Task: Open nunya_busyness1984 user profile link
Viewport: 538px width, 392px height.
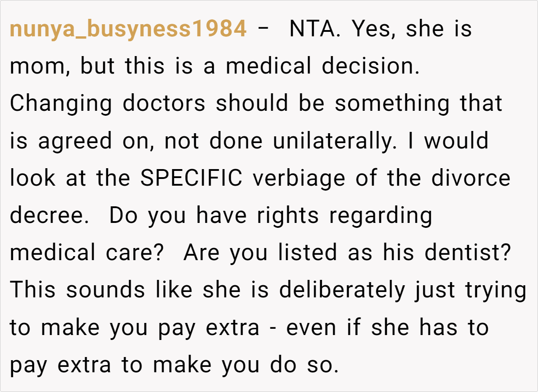Action: [x=128, y=30]
